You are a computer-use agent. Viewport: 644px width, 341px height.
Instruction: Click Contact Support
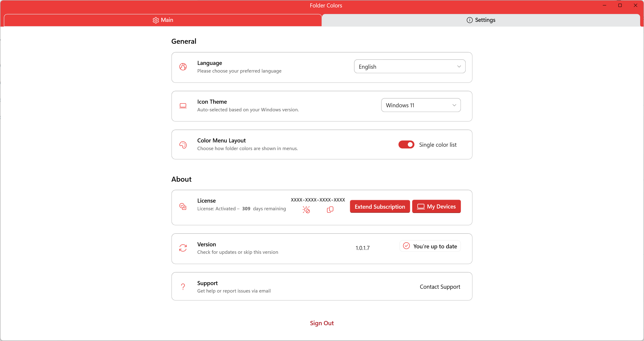(x=440, y=287)
